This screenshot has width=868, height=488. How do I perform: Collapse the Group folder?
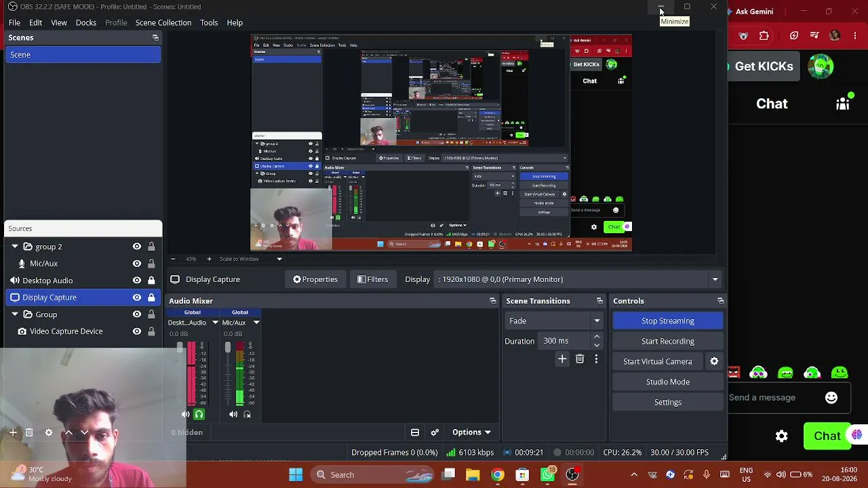pyautogui.click(x=14, y=314)
